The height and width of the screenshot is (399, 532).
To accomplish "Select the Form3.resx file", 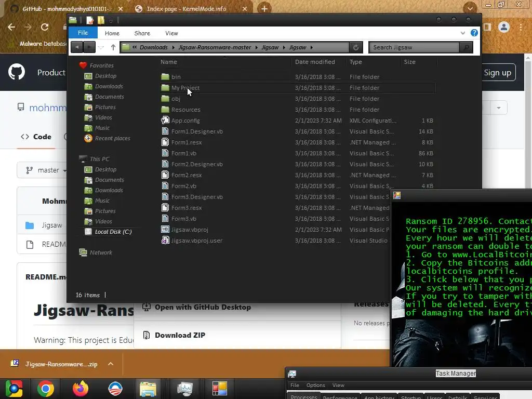I will [x=187, y=208].
